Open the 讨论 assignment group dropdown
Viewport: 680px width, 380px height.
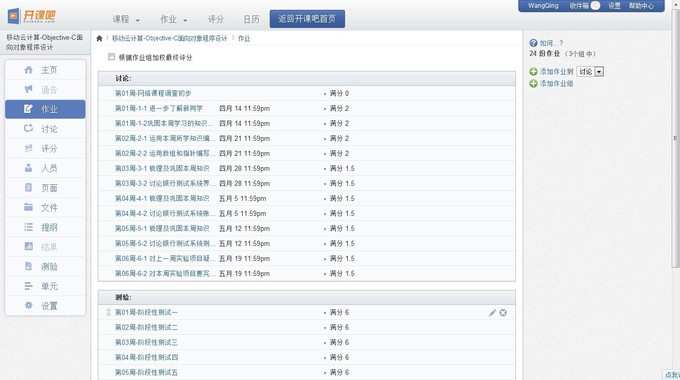[590, 72]
